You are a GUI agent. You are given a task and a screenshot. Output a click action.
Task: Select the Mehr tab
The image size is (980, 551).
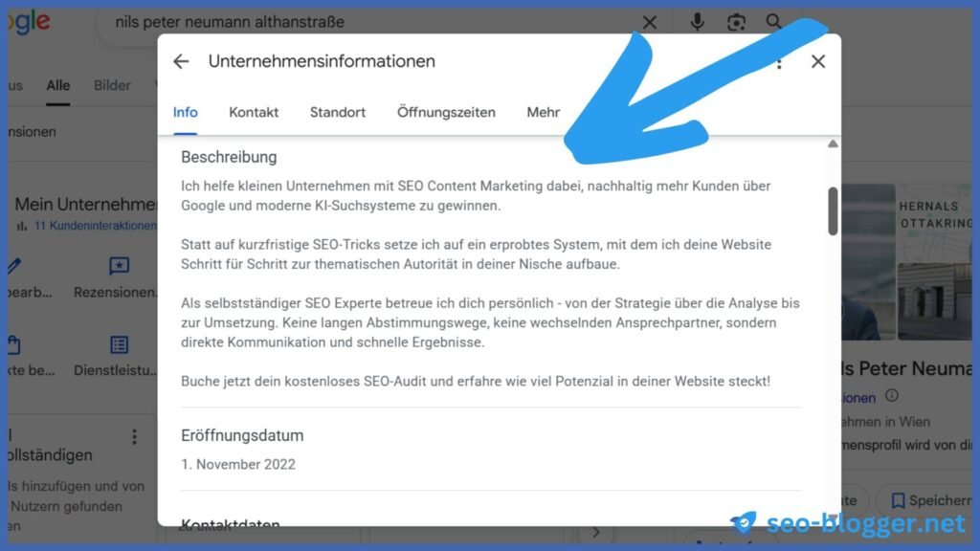click(544, 113)
